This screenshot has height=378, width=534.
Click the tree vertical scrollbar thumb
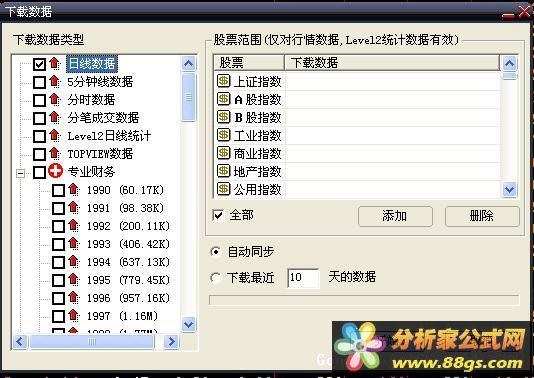pyautogui.click(x=189, y=97)
